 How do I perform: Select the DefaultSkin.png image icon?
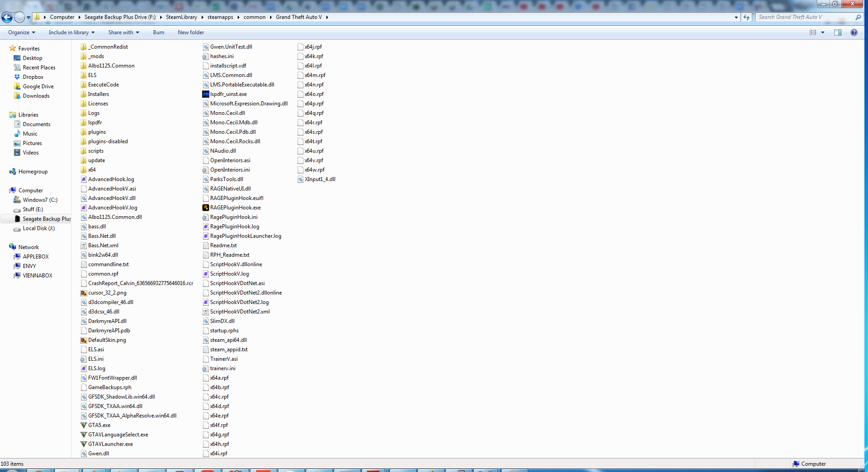coord(84,340)
